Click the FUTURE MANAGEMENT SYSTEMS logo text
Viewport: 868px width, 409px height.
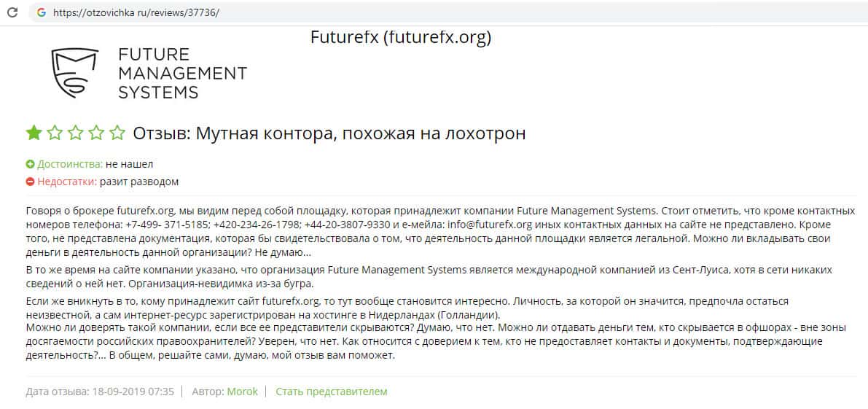click(x=182, y=74)
